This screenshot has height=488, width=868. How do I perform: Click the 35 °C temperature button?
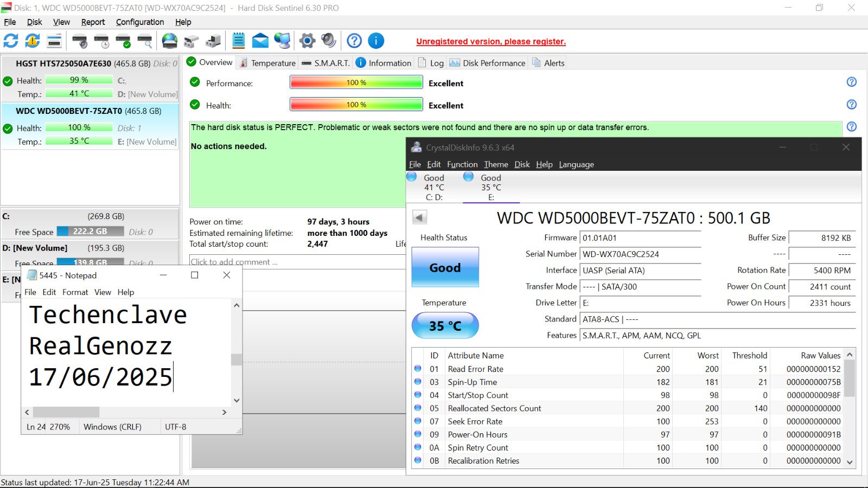coord(445,326)
